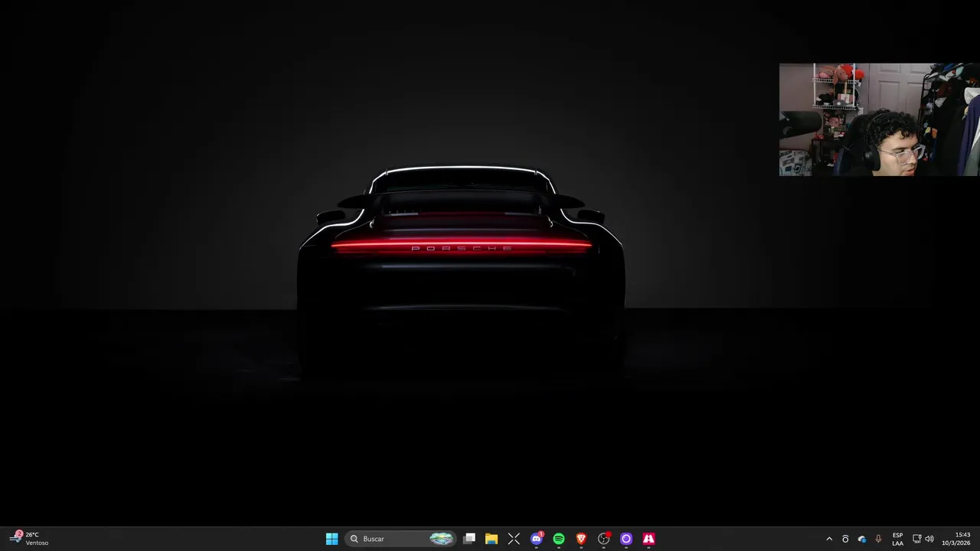
Task: Open Discord from the taskbar
Action: point(537,539)
